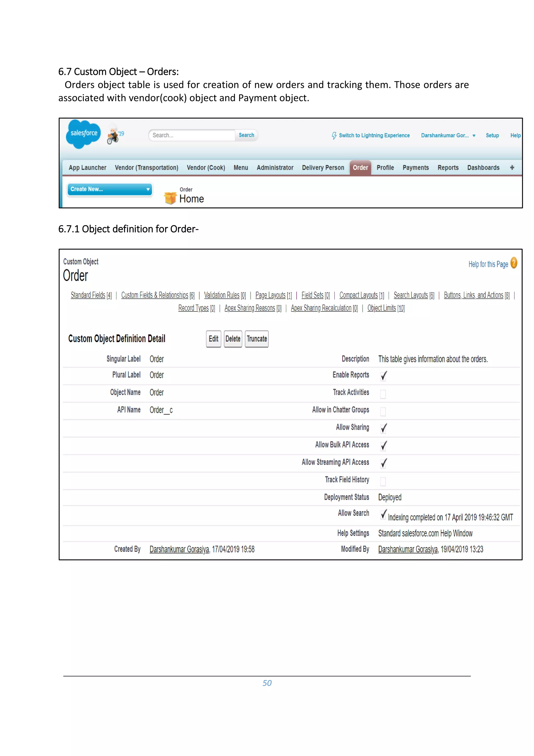The image size is (534, 756).
Task: Open the Dashboards tab
Action: (x=483, y=167)
